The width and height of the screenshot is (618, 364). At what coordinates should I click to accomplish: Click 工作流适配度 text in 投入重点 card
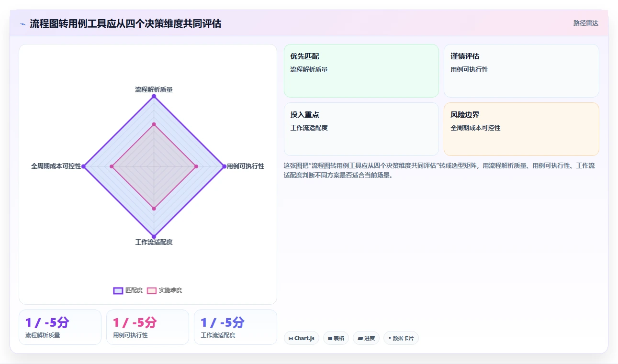pos(309,128)
